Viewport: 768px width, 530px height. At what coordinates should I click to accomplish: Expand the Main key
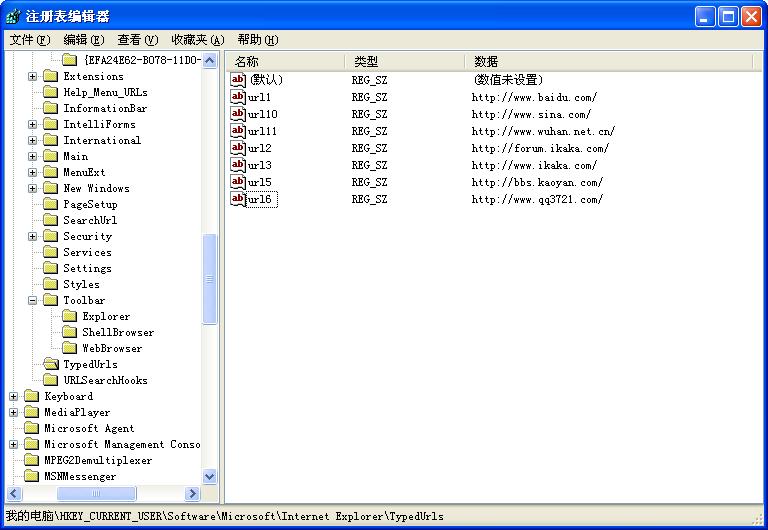pyautogui.click(x=32, y=157)
